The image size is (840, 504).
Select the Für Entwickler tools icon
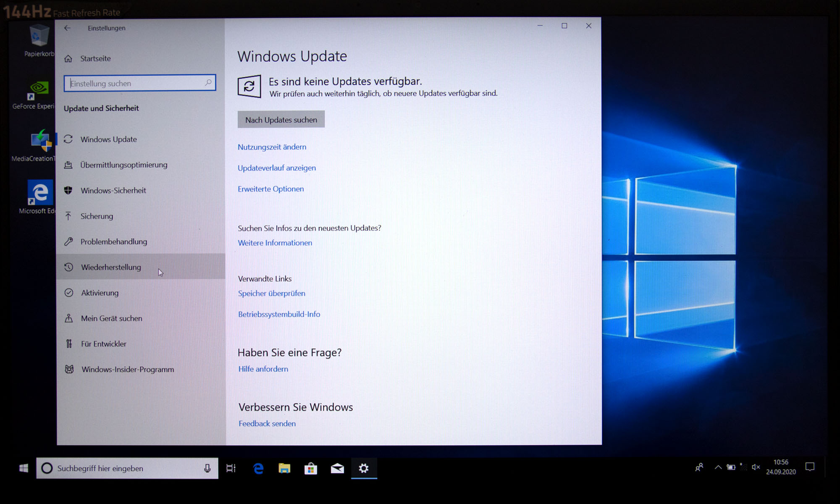point(69,344)
